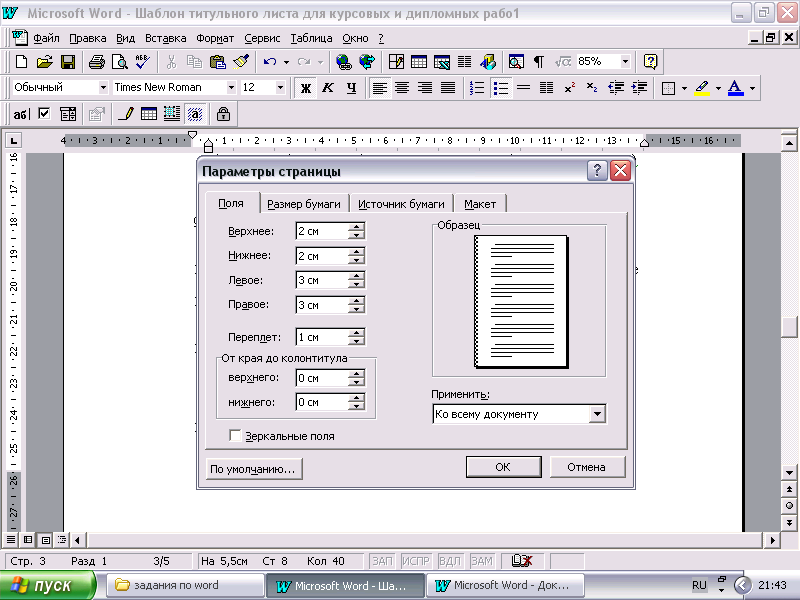Toggle form field shading button
The width and height of the screenshot is (800, 600).
pyautogui.click(x=195, y=114)
